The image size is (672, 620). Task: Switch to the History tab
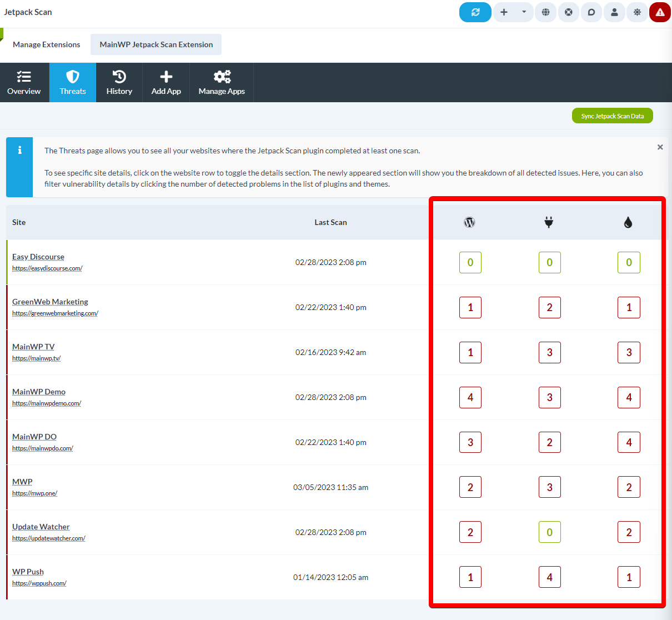[x=119, y=82]
